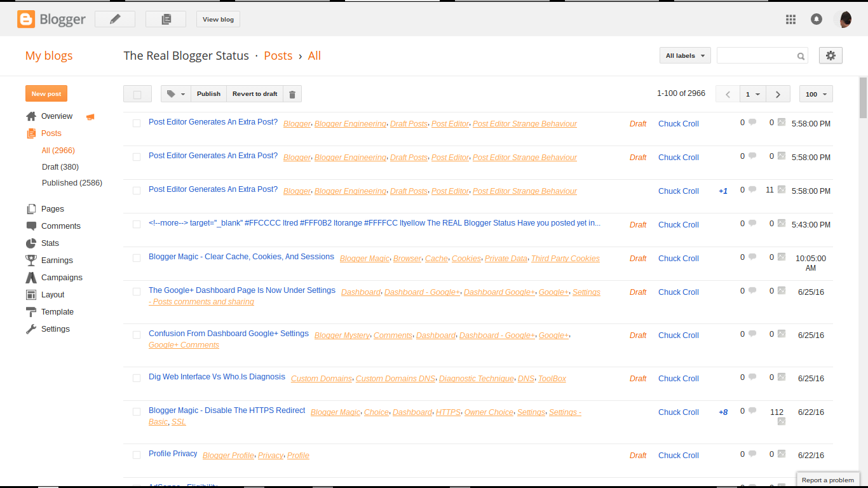Open the Stats section label
Image resolution: width=868 pixels, height=488 pixels.
pos(50,243)
